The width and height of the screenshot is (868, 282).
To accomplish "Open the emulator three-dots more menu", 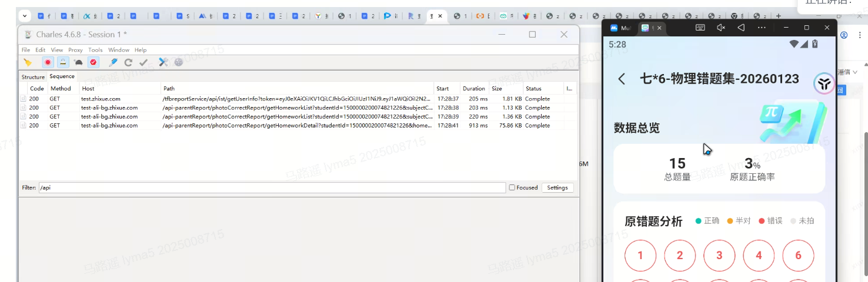I will point(762,28).
